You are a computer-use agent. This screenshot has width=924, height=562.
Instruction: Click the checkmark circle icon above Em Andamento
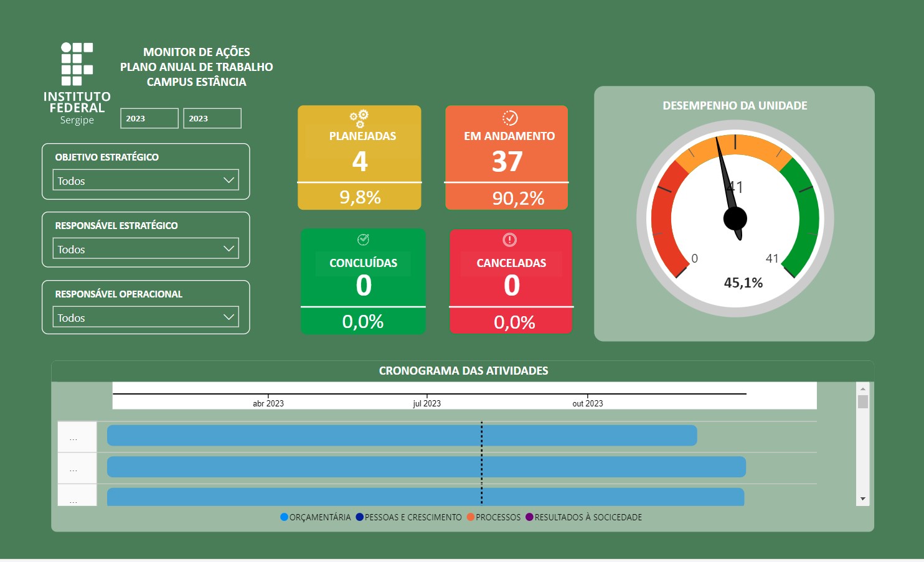[x=510, y=118]
